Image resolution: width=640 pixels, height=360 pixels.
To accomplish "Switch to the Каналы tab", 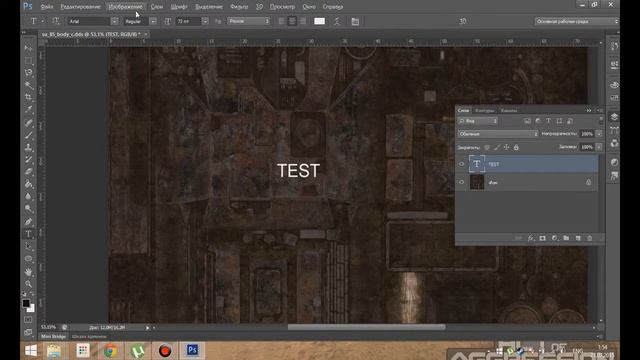I will click(509, 110).
